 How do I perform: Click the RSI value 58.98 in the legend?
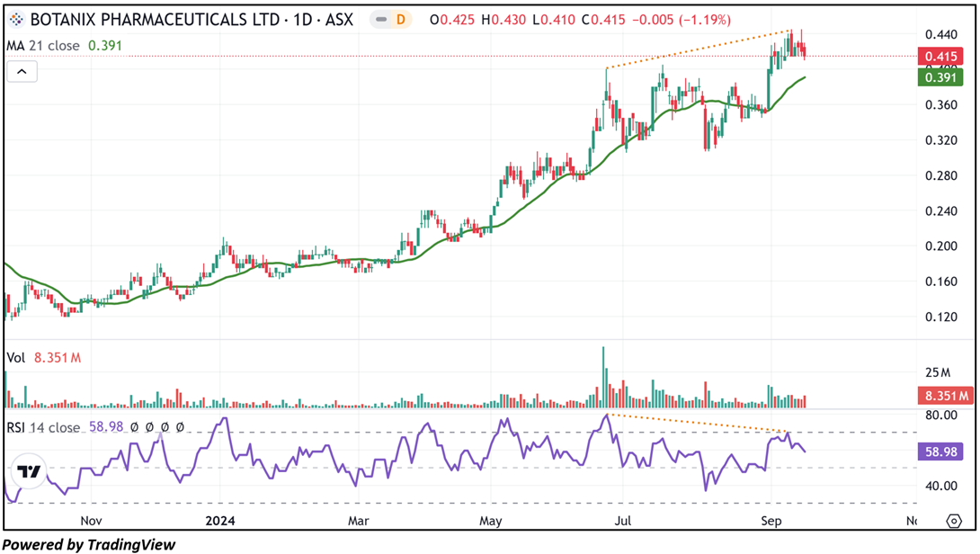click(x=106, y=428)
